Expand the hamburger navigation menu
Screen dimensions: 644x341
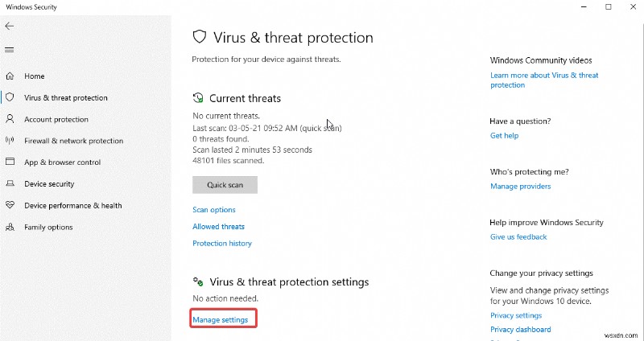10,50
